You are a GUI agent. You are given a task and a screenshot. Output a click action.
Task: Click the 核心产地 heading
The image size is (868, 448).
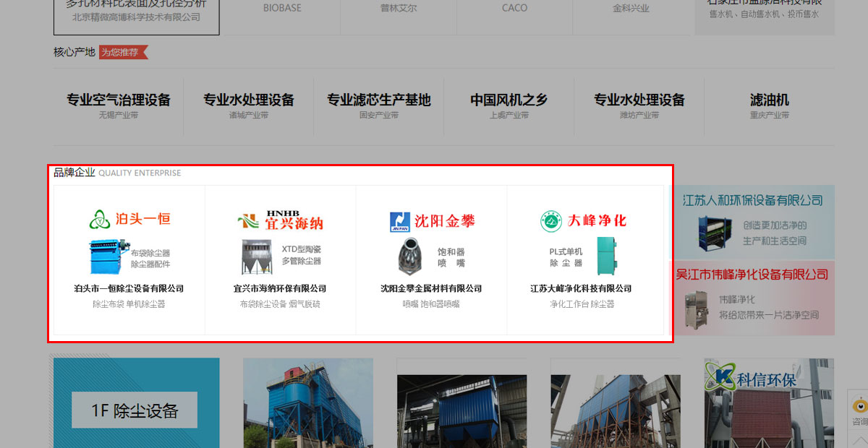pos(75,52)
